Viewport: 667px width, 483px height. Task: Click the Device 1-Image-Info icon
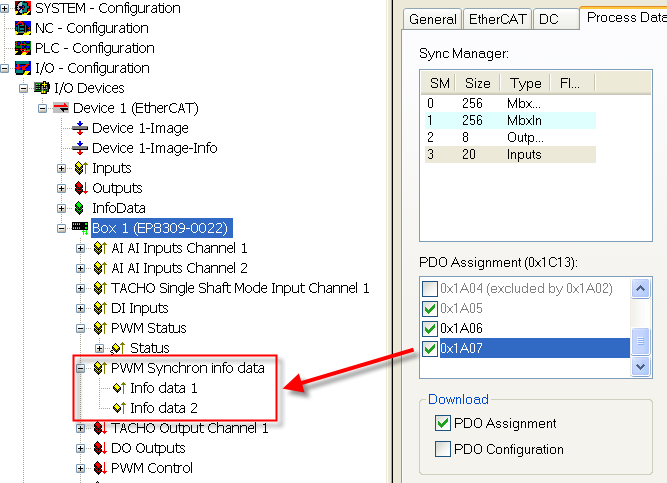pyautogui.click(x=80, y=148)
